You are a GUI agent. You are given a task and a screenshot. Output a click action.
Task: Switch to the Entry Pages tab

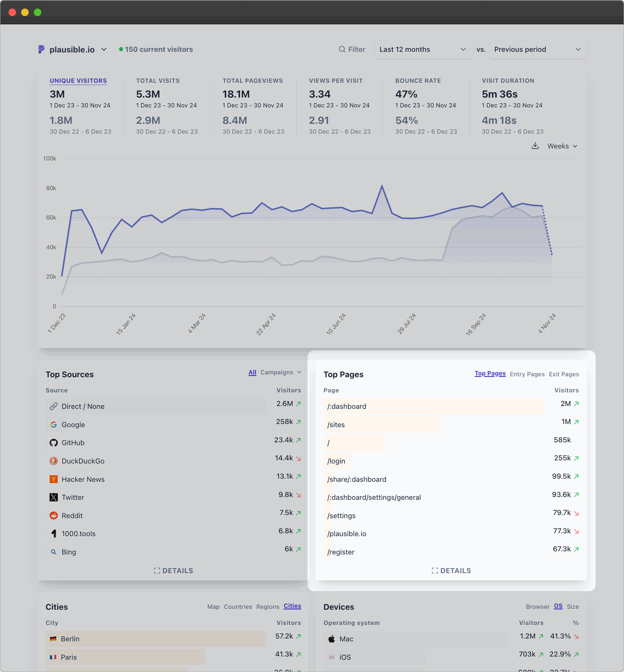pyautogui.click(x=527, y=374)
